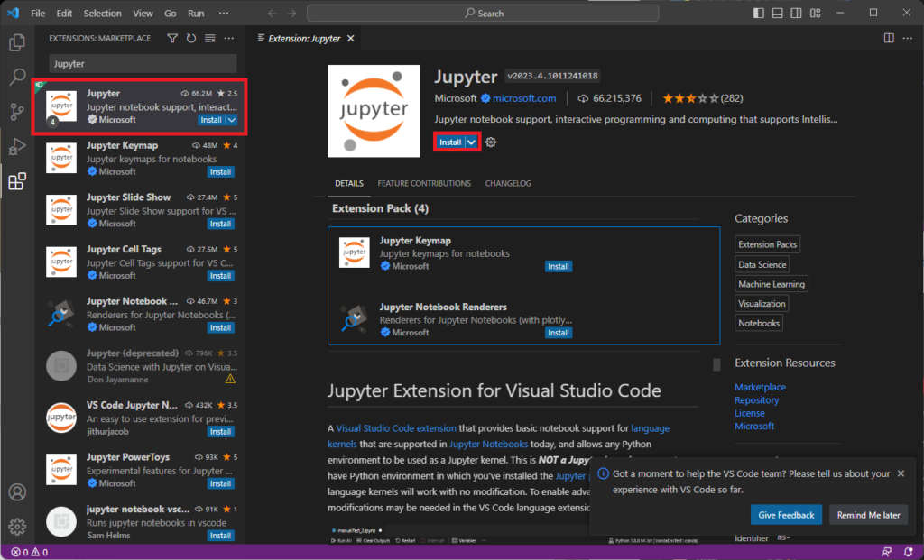
Task: Switch to the Details tab
Action: [x=349, y=184]
